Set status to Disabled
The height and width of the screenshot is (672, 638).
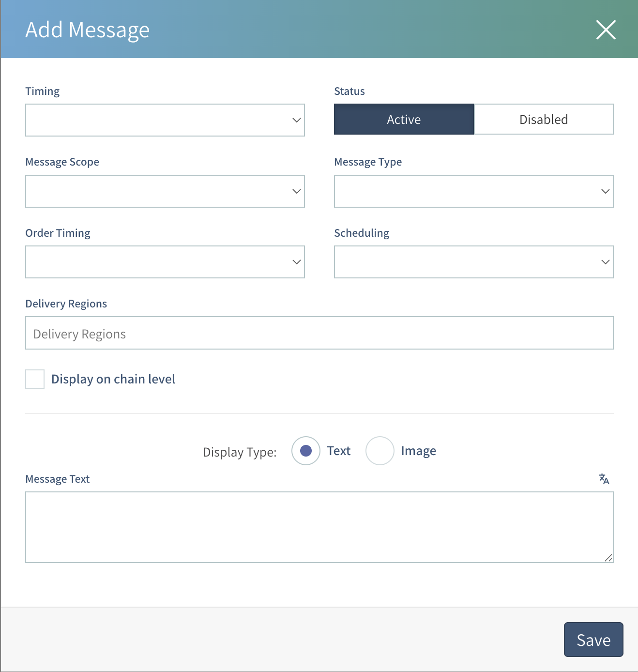coord(544,119)
